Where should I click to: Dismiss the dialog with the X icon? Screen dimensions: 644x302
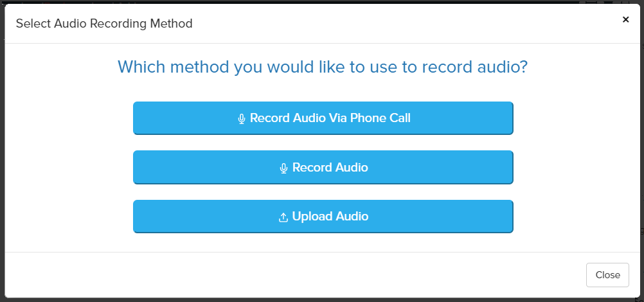pyautogui.click(x=625, y=19)
